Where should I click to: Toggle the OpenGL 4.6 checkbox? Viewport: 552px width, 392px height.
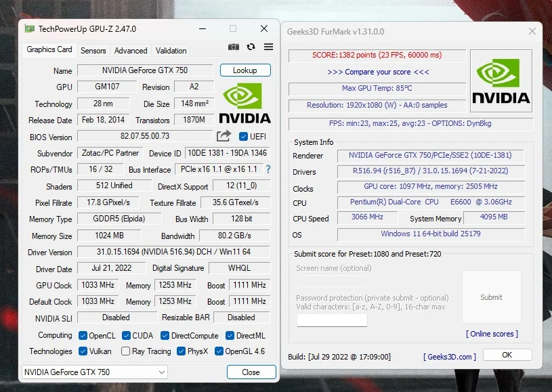tap(219, 351)
